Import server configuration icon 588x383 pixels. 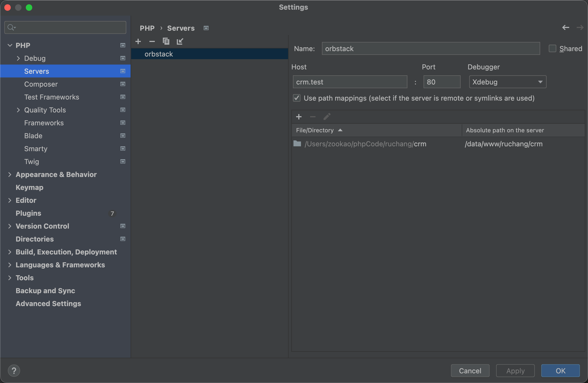[x=180, y=41]
